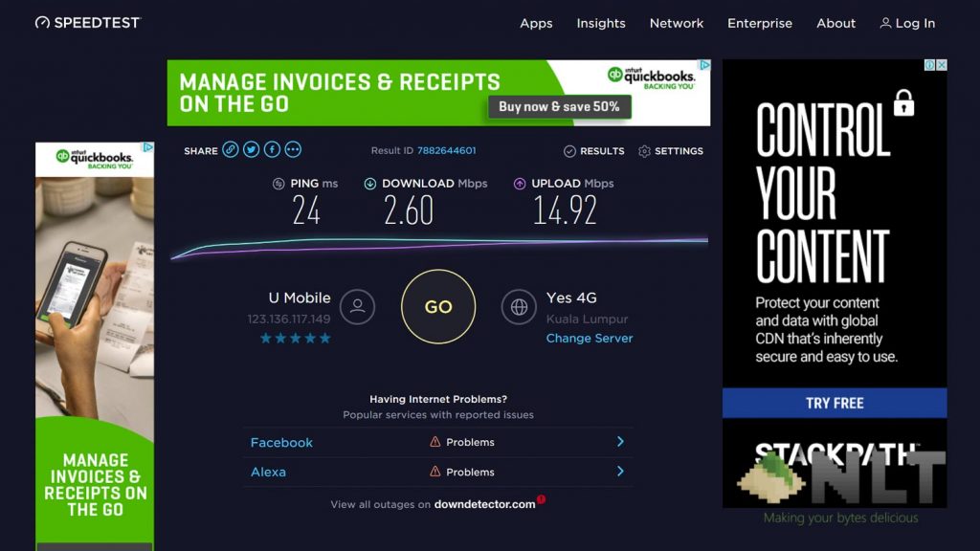Viewport: 980px width, 551px height.
Task: Click ping value 24
Action: 306,210
